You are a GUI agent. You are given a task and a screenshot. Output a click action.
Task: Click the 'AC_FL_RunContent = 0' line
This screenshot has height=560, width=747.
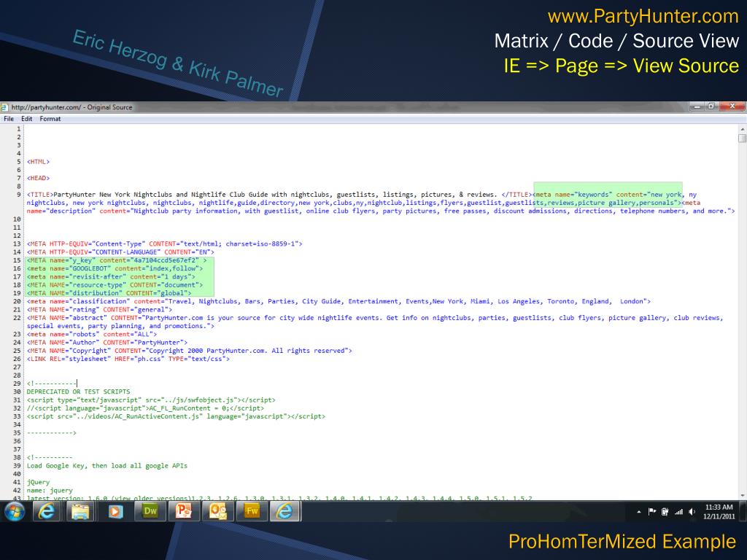(x=145, y=408)
